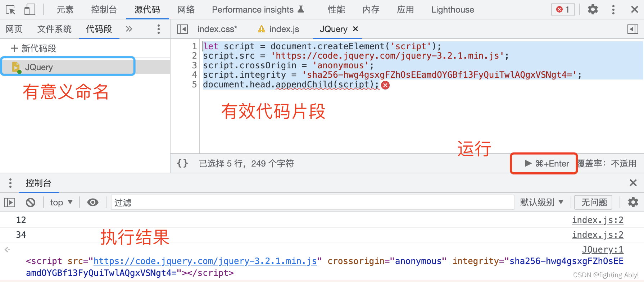644x282 pixels.
Task: Open the 性能 panel tab
Action: point(336,10)
